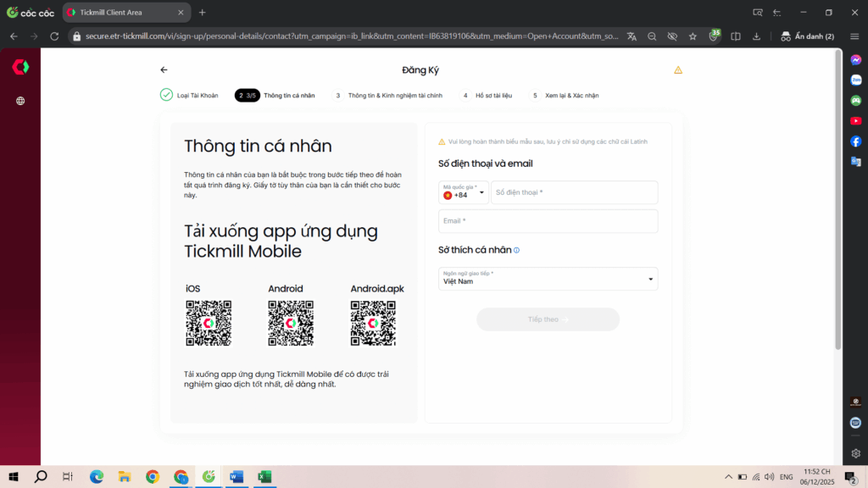Open the globe language selector
Screen dimensions: 868x488
click(20, 101)
